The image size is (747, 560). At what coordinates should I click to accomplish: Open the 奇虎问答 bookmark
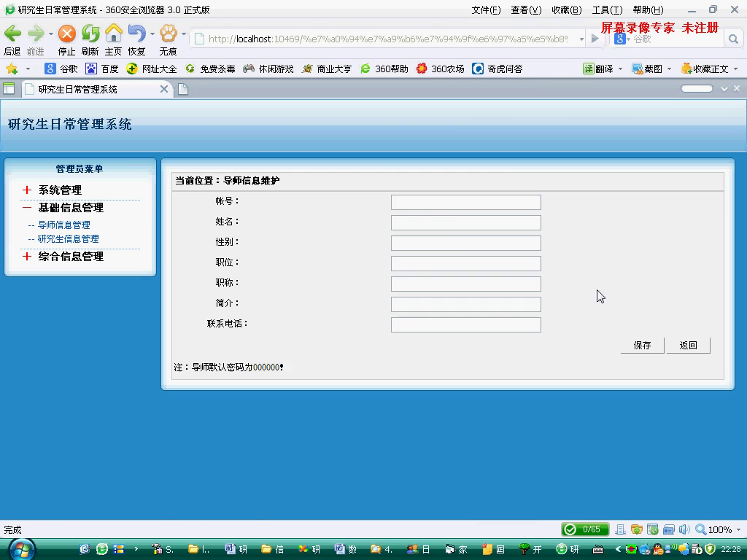click(498, 69)
